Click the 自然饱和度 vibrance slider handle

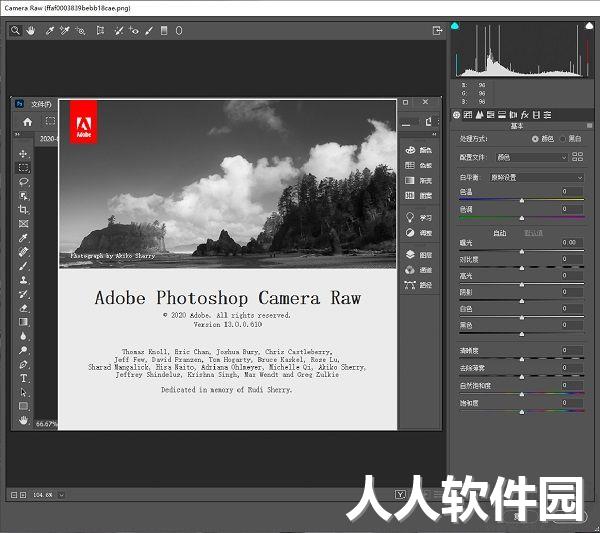click(522, 394)
